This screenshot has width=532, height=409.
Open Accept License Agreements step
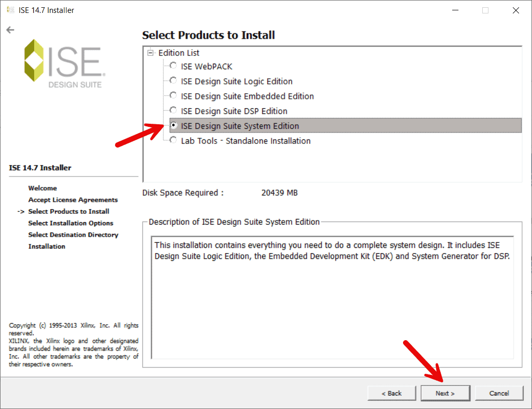click(x=73, y=199)
